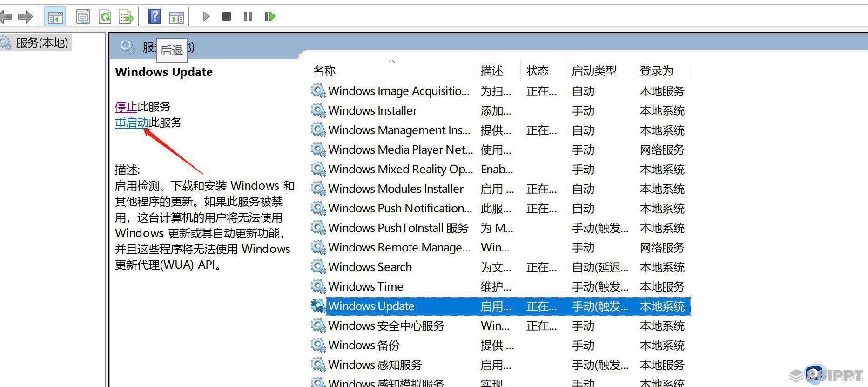Click gear icon of Windows 安全中心服务 row
The image size is (868, 387).
coord(318,326)
